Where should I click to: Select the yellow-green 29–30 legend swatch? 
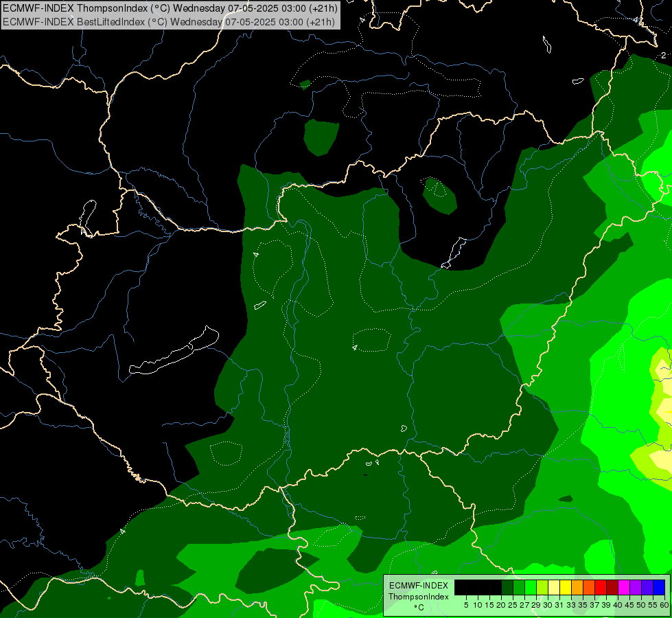coord(542,588)
